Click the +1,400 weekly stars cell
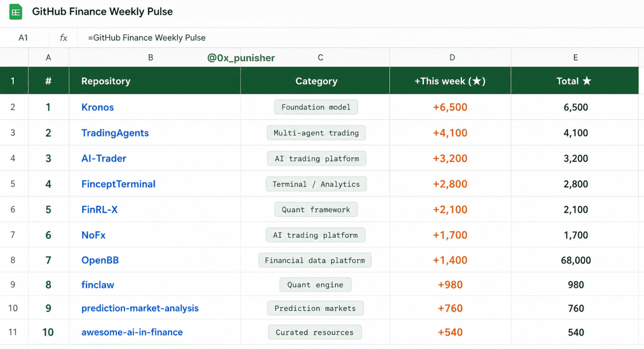The height and width of the screenshot is (349, 644). click(x=450, y=260)
